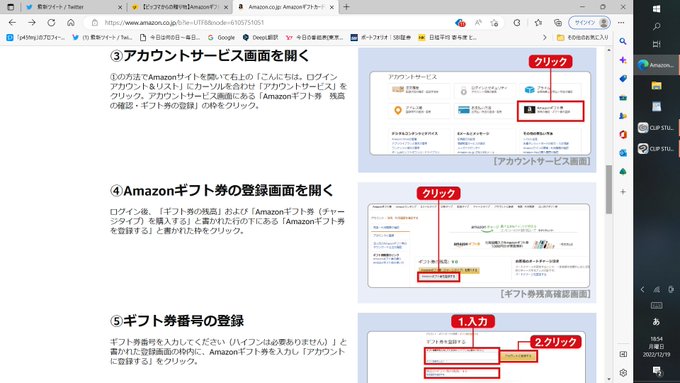680x383 pixels.
Task: Open Windows taskbar search
Action: [x=657, y=26]
